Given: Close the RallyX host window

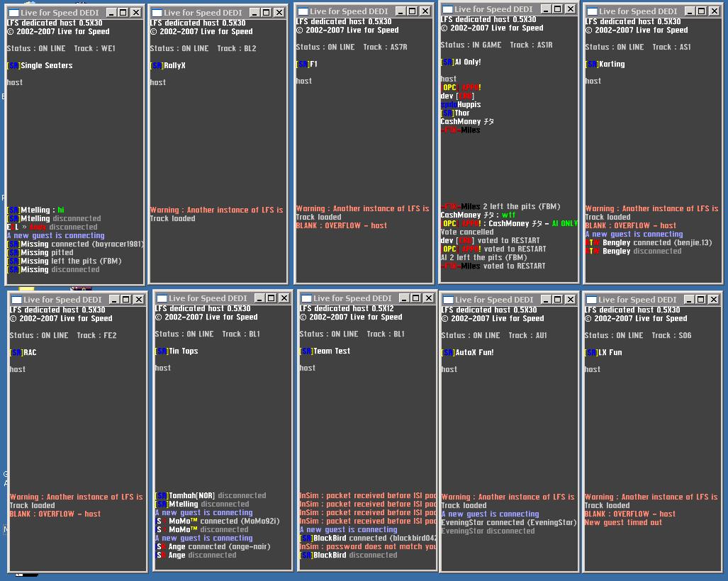Looking at the screenshot, I should coord(279,13).
